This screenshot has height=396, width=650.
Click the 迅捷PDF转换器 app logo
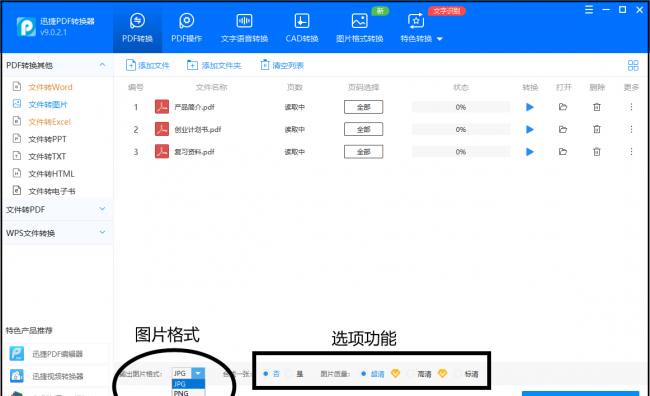pyautogui.click(x=26, y=27)
